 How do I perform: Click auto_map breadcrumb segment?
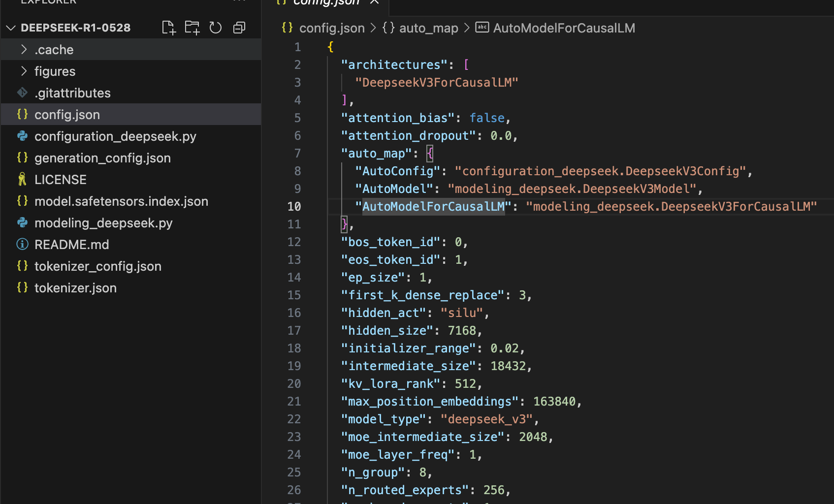point(428,28)
